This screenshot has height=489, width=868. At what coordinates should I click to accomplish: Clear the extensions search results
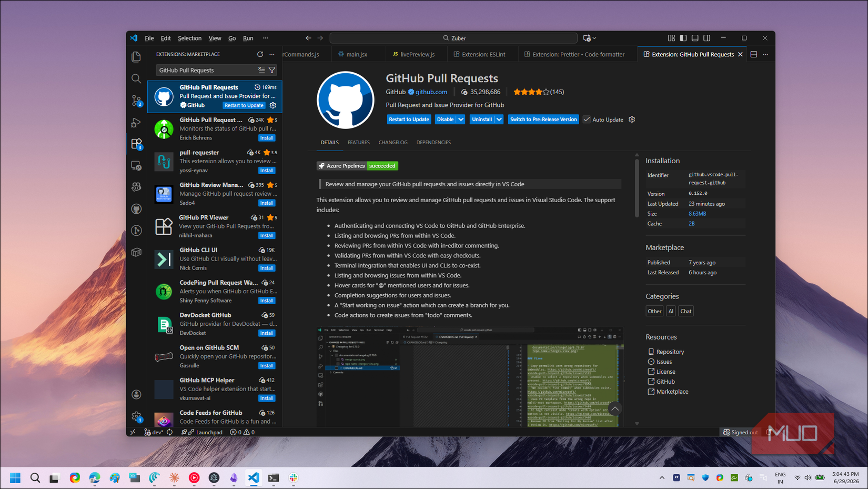pyautogui.click(x=261, y=70)
